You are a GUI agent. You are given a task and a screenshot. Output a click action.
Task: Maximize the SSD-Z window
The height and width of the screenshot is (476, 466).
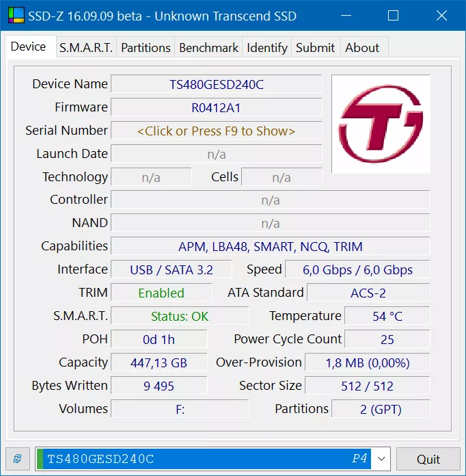pos(393,16)
